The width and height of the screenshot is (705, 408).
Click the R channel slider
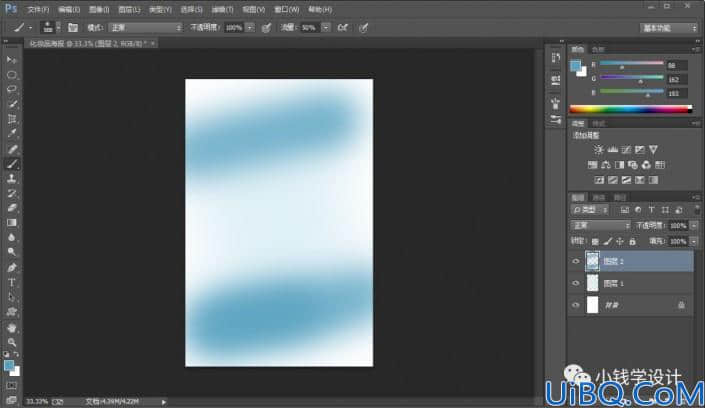[632, 64]
